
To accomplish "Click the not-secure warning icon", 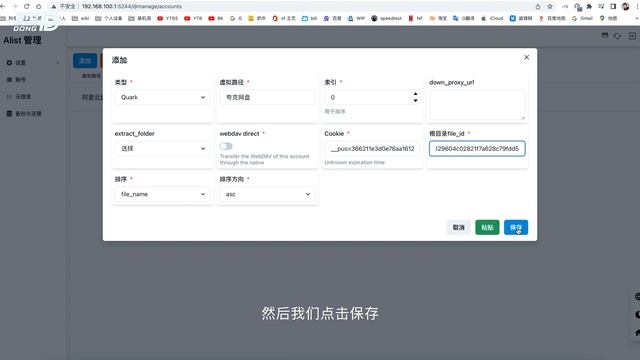I will [x=53, y=7].
